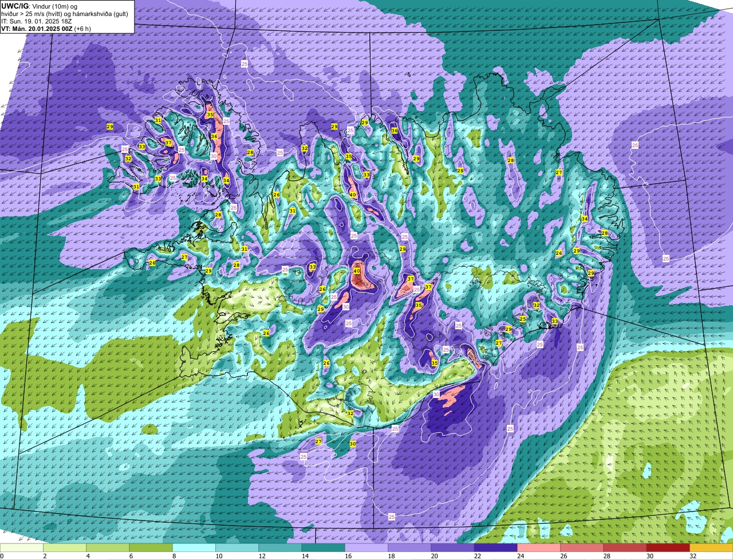
Task: Select the purple 18–20 legend swatch
Action: coord(409,548)
